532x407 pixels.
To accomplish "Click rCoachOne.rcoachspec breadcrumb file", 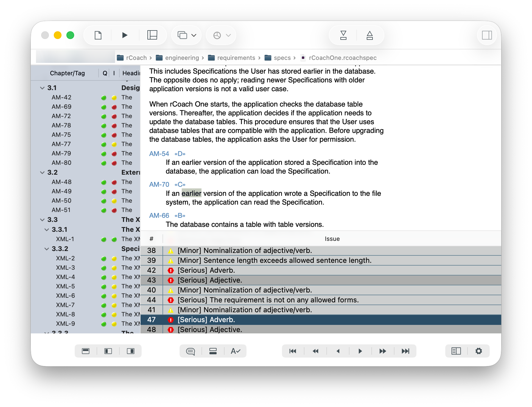I will coord(338,58).
